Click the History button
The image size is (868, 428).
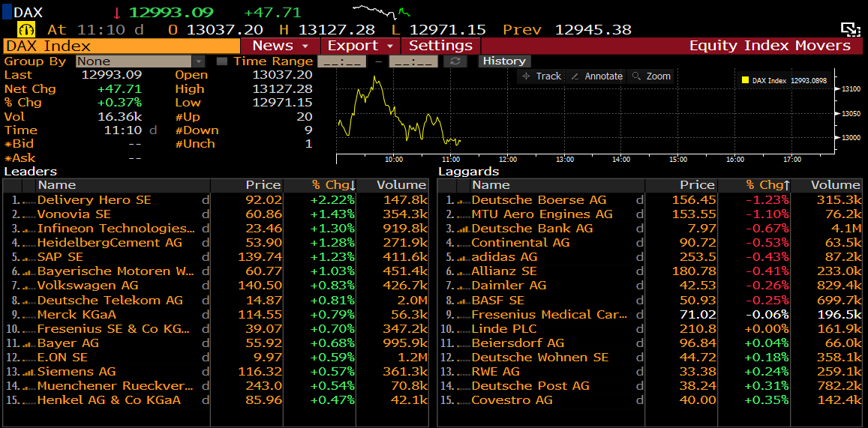(x=503, y=61)
